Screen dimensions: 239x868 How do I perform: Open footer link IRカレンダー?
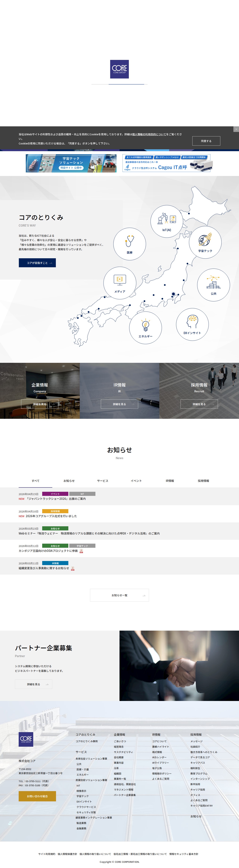(x=159, y=757)
